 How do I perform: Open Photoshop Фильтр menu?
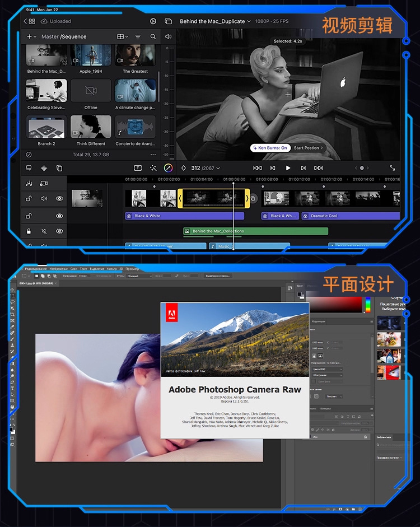tap(112, 269)
